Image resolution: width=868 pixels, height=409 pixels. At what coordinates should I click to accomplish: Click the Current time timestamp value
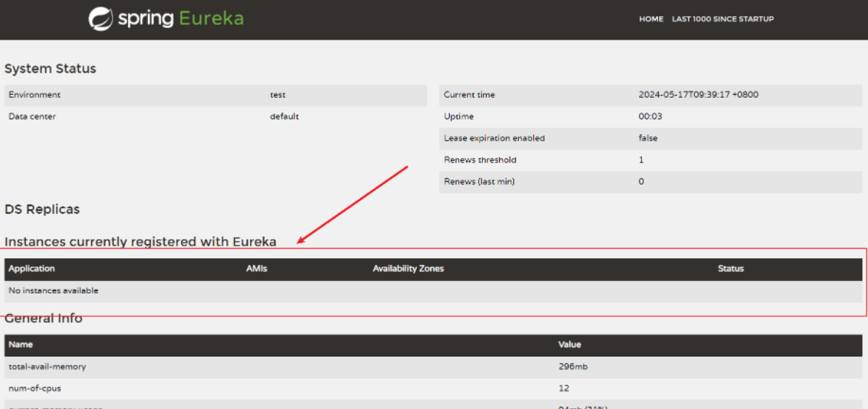click(x=698, y=95)
